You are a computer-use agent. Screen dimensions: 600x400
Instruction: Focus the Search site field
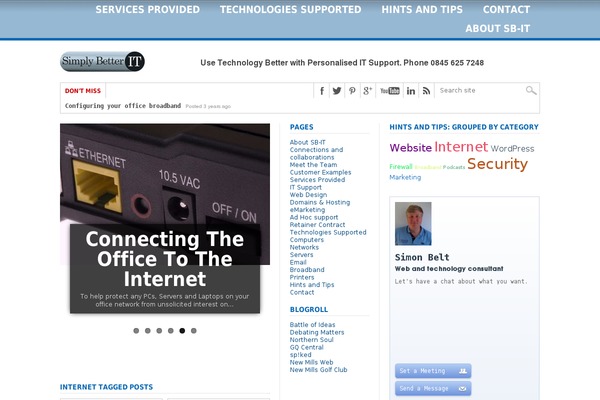[480, 90]
